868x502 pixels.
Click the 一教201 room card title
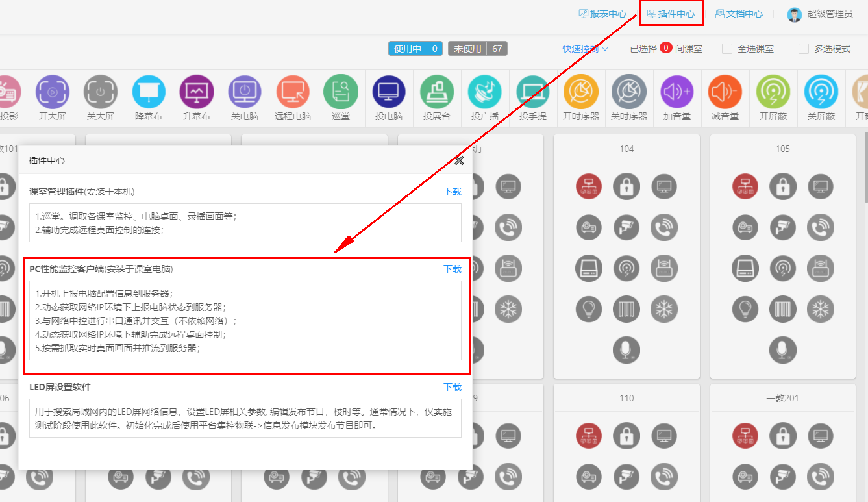click(783, 398)
